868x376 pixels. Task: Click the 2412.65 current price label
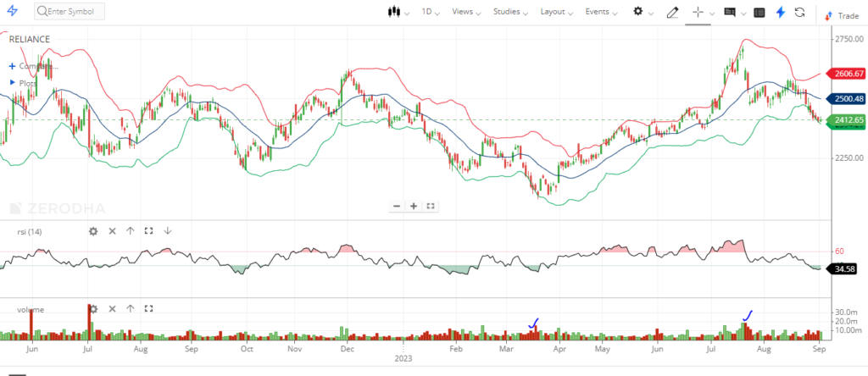(845, 119)
